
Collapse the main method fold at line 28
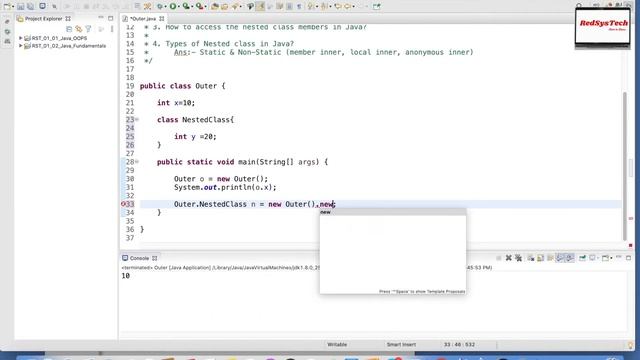[x=137, y=162]
